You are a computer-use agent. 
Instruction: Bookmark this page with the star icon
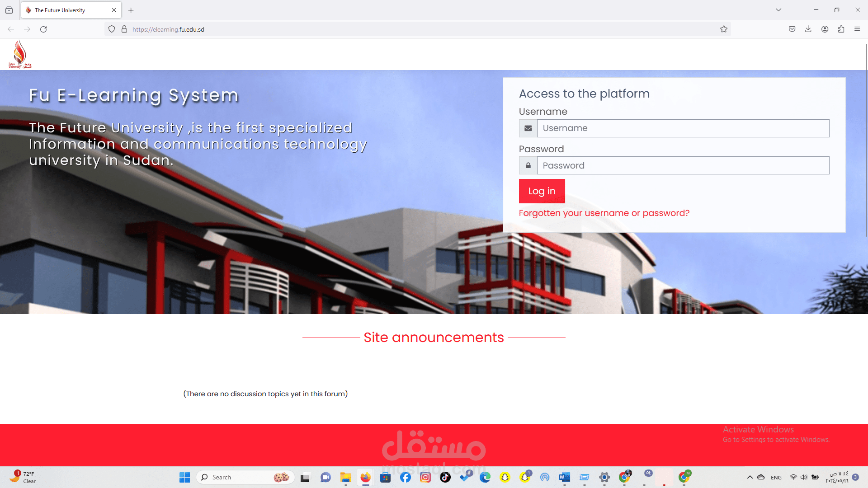pos(724,29)
